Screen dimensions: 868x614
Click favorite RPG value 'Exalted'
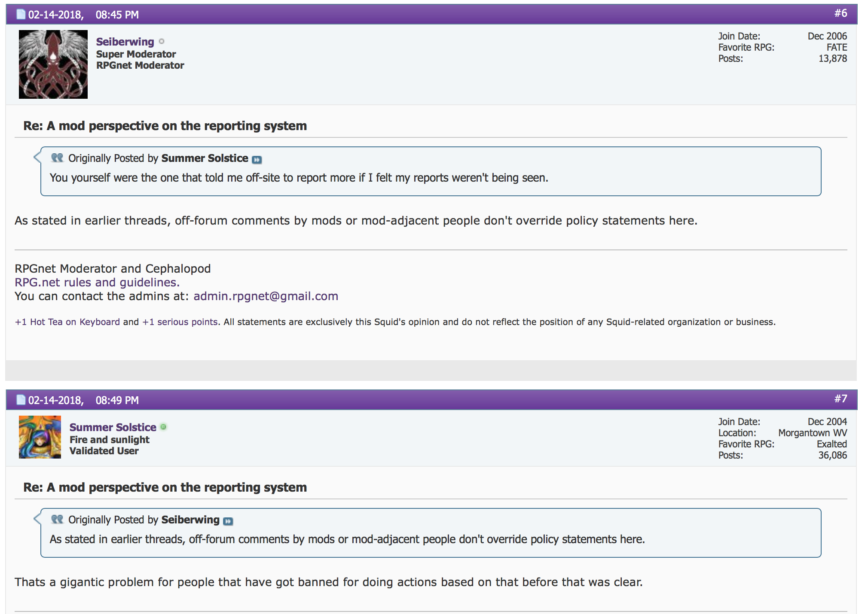[832, 444]
